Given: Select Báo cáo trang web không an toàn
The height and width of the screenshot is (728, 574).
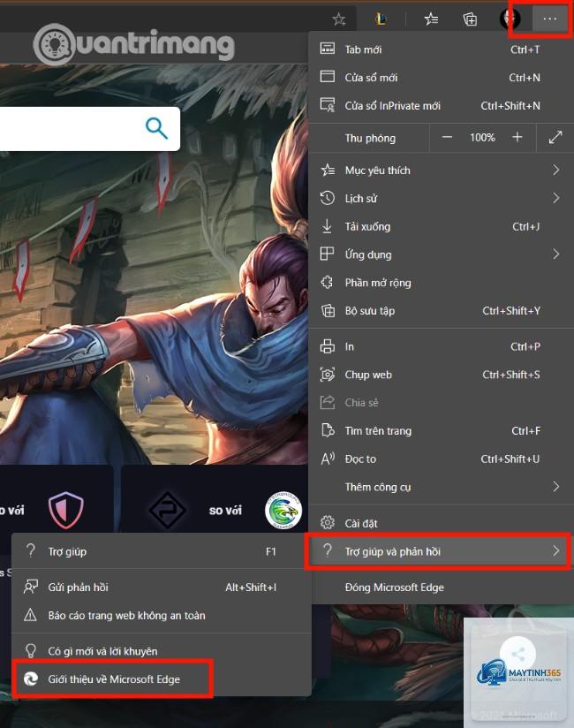Looking at the screenshot, I should 161,615.
